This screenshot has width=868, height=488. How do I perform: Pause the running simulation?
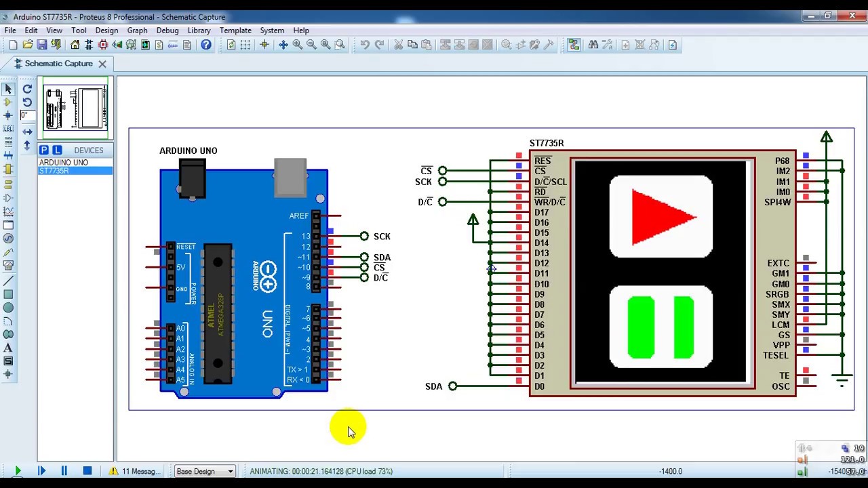pyautogui.click(x=64, y=471)
